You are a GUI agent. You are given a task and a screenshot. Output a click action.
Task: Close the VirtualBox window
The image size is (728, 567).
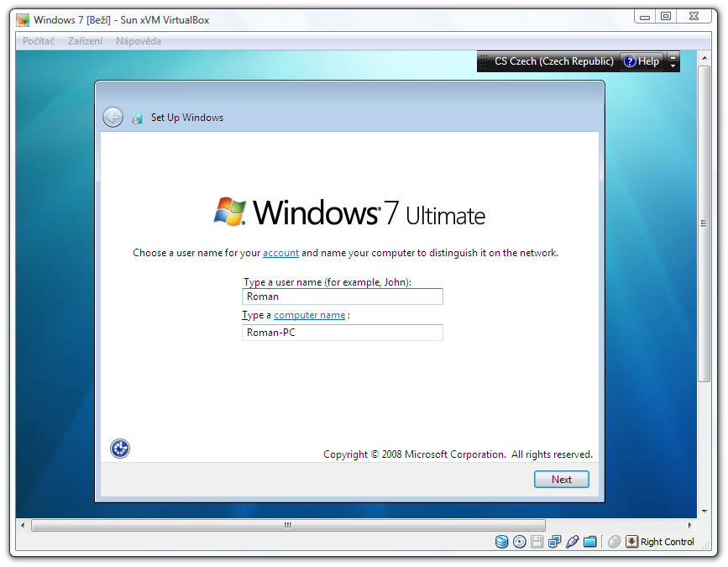coord(694,17)
